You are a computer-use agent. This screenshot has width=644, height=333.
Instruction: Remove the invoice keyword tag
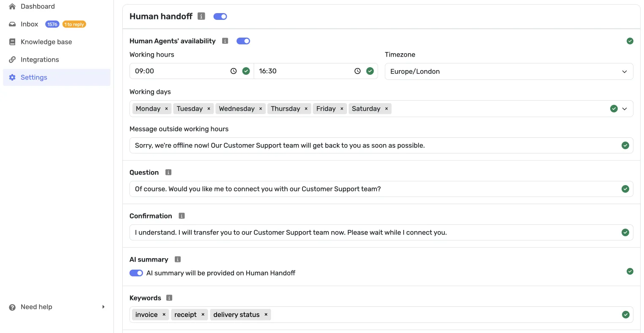[164, 315]
